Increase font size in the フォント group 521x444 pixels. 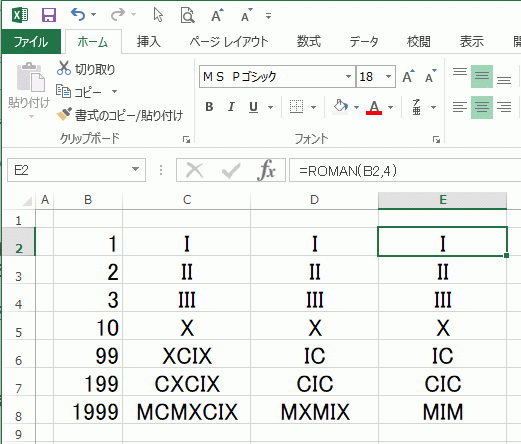(408, 76)
